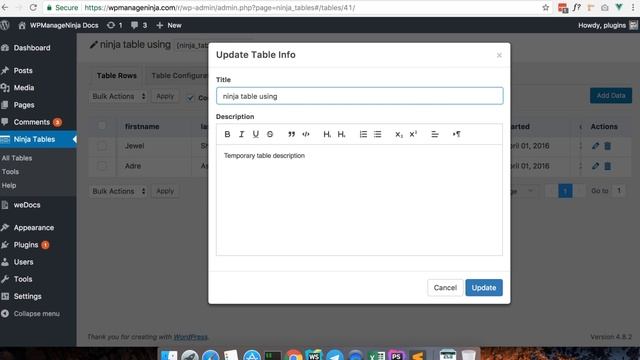Toggle text direction paragraph icon

pos(456,134)
